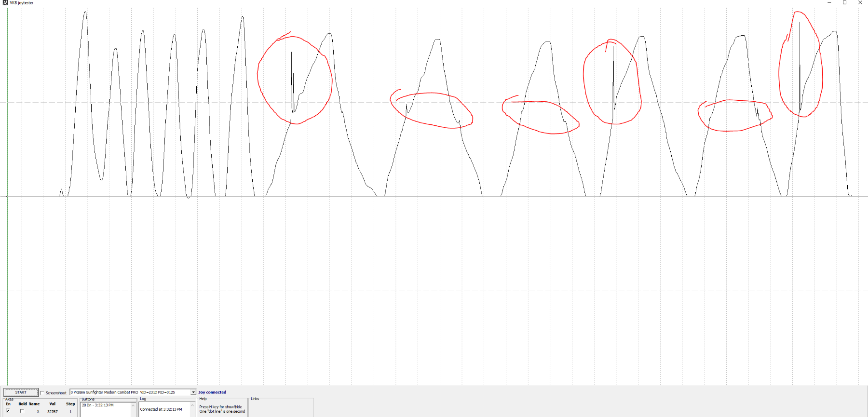This screenshot has height=417, width=868.
Task: Tick the Bold checkbox for X axis
Action: pyautogui.click(x=22, y=411)
